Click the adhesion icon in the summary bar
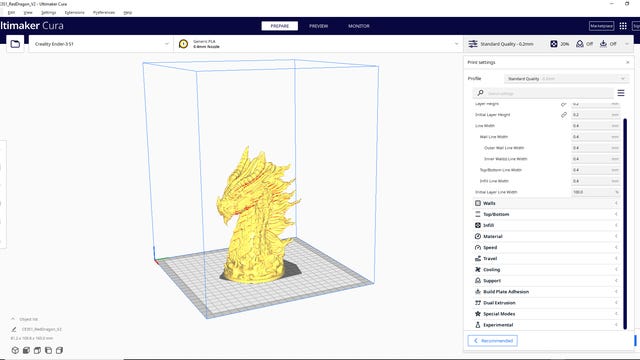This screenshot has width=640, height=360. click(x=603, y=44)
